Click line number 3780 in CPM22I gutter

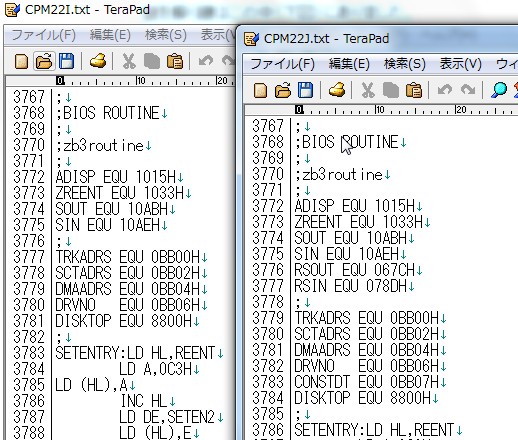pos(29,305)
